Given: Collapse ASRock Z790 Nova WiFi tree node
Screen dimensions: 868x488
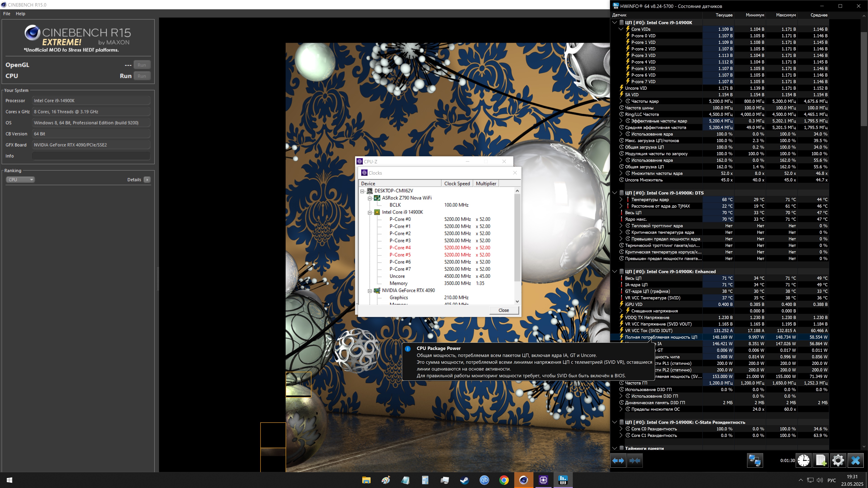Looking at the screenshot, I should pos(370,198).
